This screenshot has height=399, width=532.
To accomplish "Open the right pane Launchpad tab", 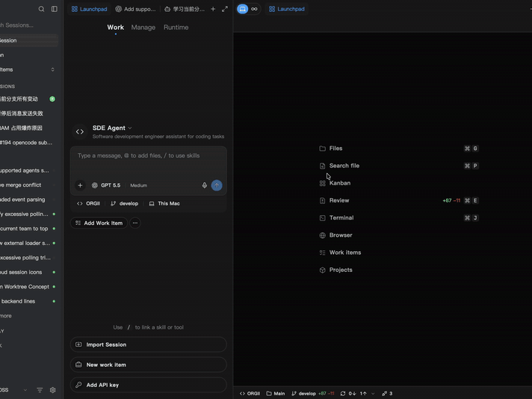I will click(287, 9).
